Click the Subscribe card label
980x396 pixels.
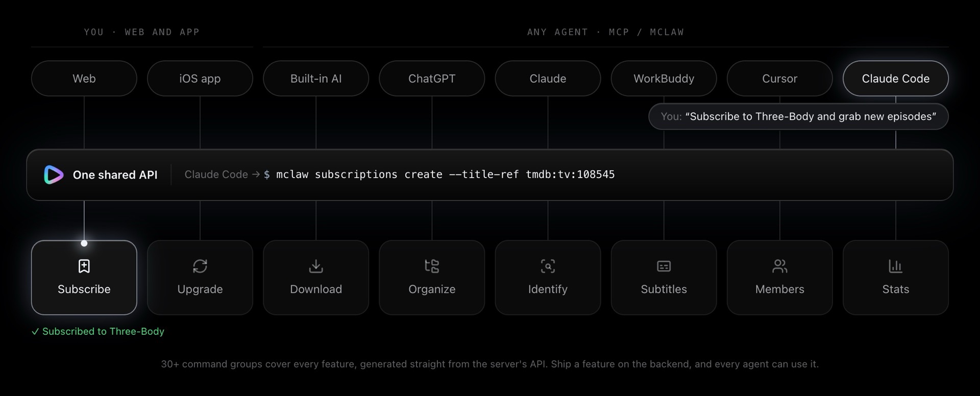pyautogui.click(x=84, y=289)
